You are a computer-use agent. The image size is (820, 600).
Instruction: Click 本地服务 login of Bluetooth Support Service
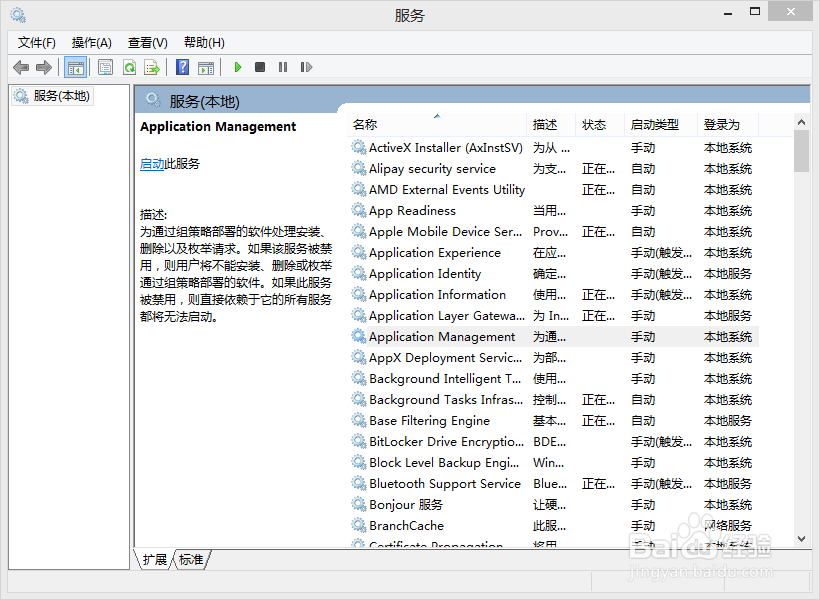tap(728, 483)
